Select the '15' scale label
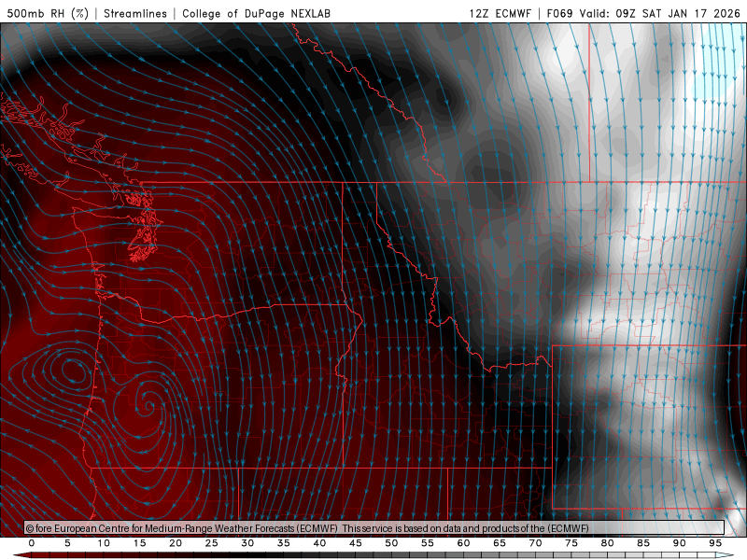This screenshot has height=560, width=747. pyautogui.click(x=139, y=543)
